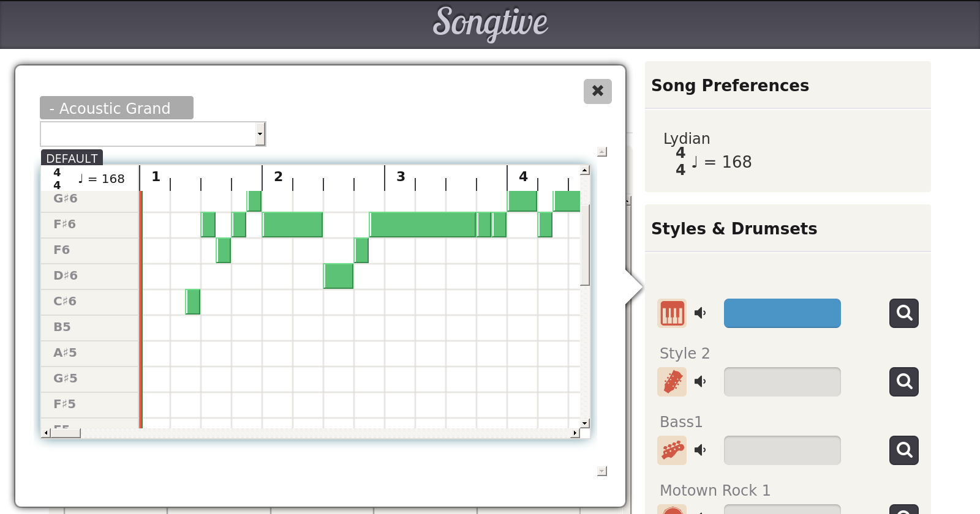Select the DEFAULT tab
This screenshot has height=514, width=980.
(x=72, y=158)
